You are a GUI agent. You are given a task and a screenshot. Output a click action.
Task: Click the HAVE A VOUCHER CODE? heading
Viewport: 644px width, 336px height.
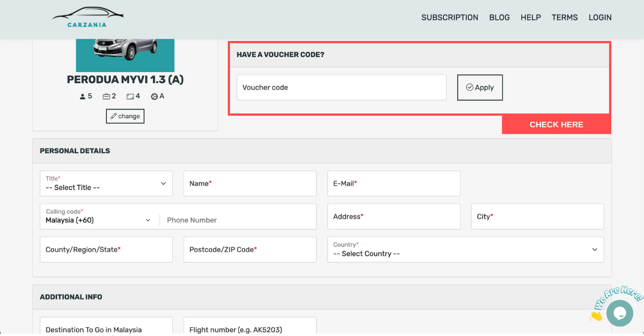click(280, 55)
